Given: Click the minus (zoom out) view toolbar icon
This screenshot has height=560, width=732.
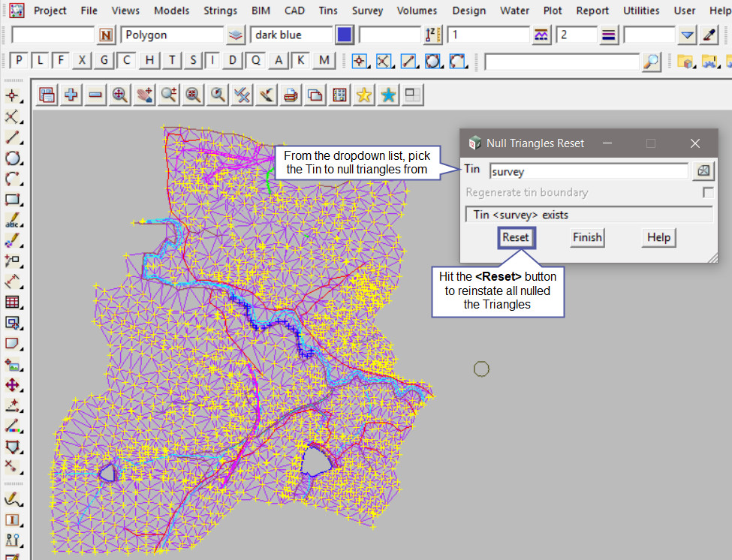Looking at the screenshot, I should 95,95.
